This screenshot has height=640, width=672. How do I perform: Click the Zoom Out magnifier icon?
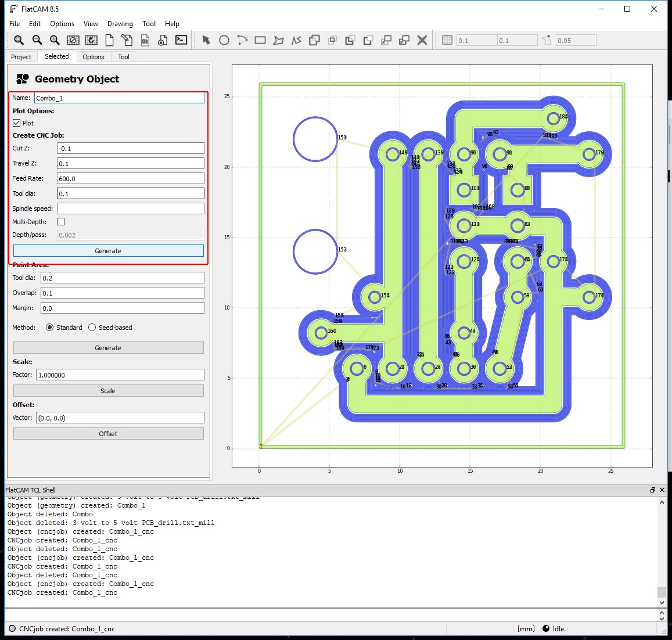37,40
